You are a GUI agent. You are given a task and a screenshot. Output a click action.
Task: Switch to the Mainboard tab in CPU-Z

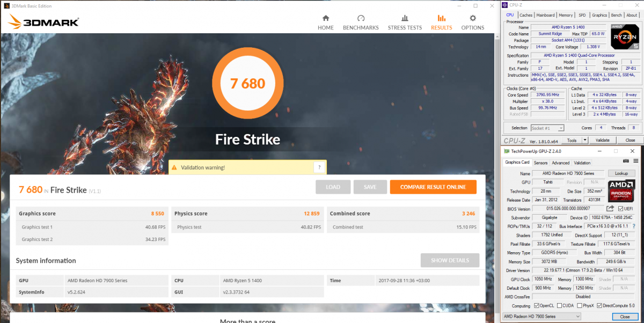(x=546, y=15)
